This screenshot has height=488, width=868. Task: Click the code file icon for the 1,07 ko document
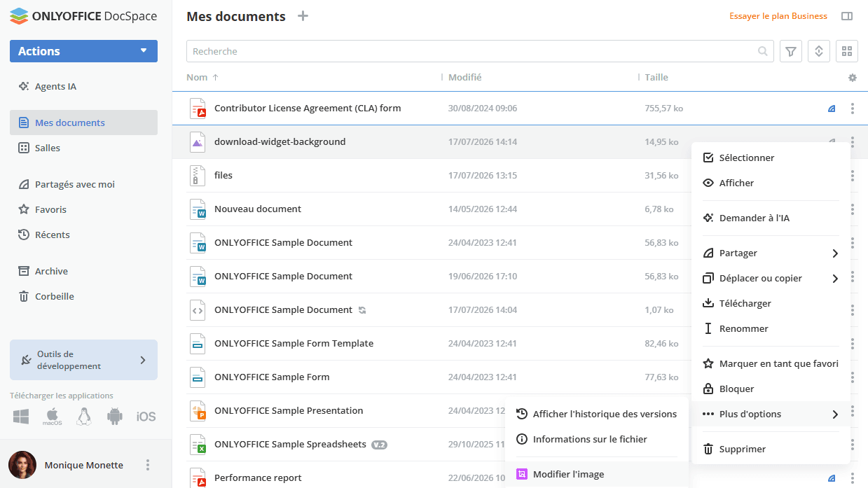coord(198,310)
